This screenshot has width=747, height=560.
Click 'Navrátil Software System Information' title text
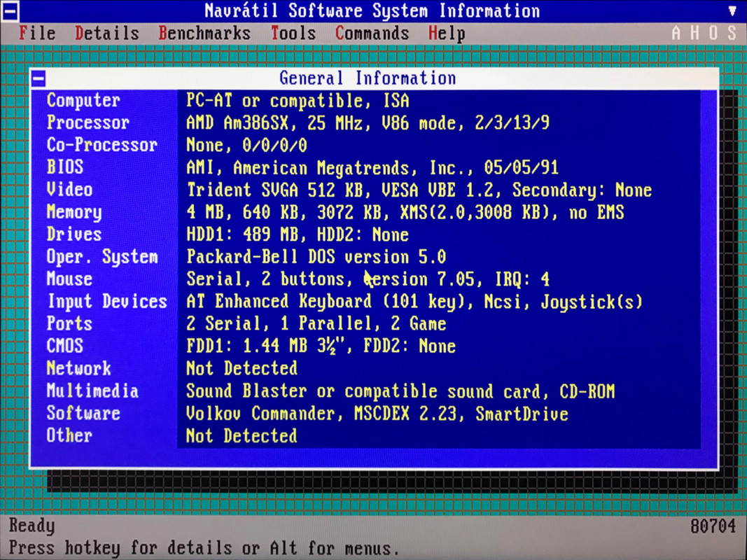[x=372, y=11]
